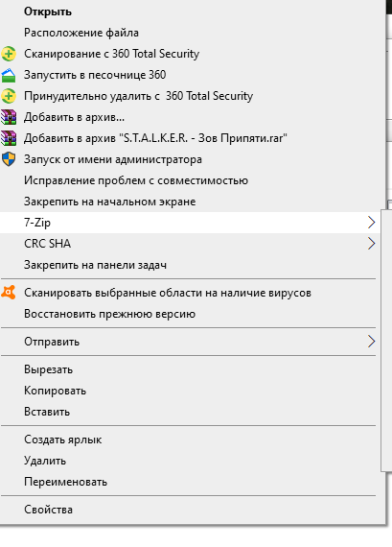Open Свойства at the bottom of the menu
392x547 pixels.
tap(48, 510)
